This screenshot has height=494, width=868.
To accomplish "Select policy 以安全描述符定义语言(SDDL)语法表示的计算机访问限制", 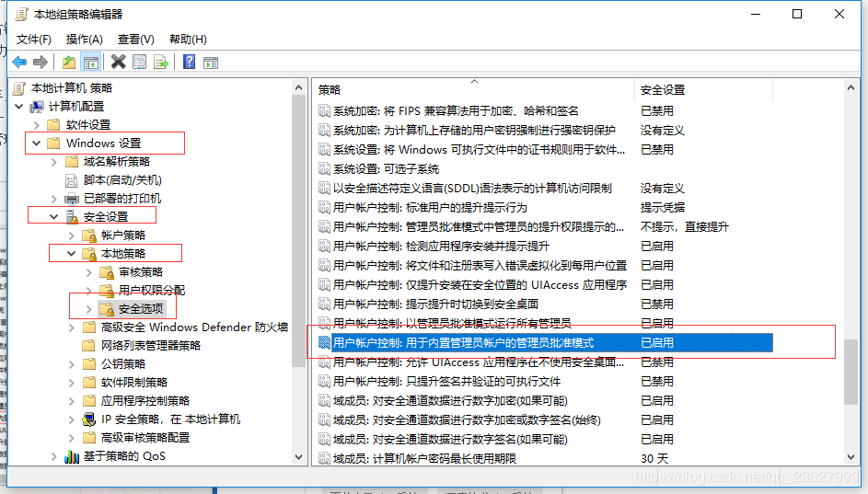I will tap(472, 188).
